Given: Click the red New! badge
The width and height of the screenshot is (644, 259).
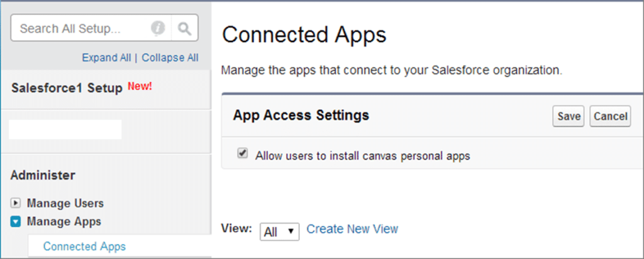Looking at the screenshot, I should pyautogui.click(x=140, y=87).
